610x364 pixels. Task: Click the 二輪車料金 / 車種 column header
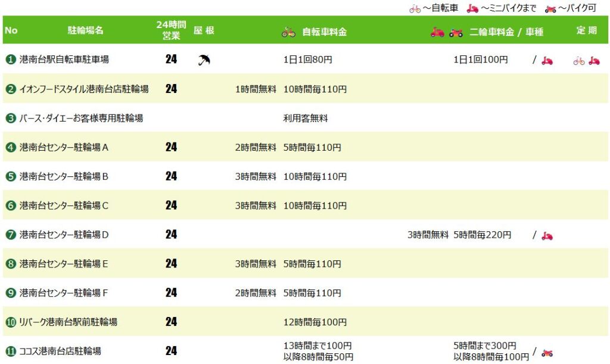(x=506, y=32)
